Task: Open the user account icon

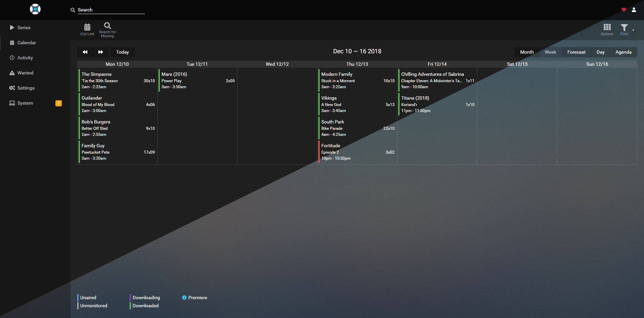Action: pos(634,10)
